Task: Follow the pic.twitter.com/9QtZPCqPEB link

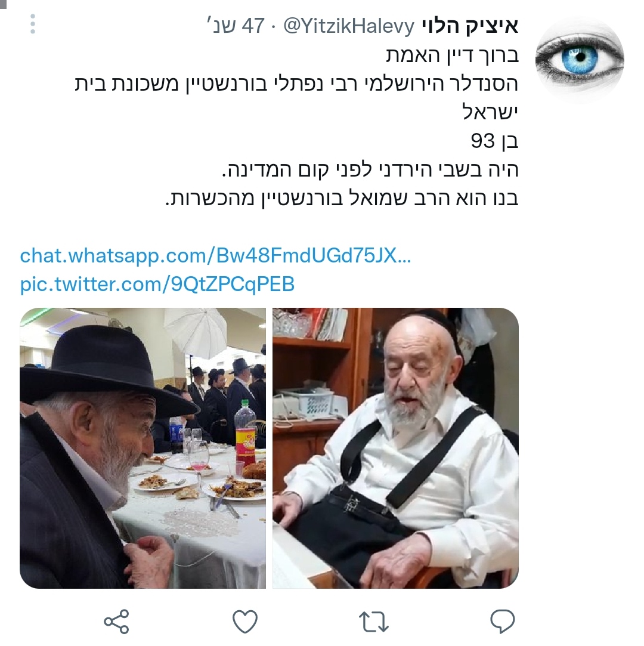Action: click(x=157, y=285)
